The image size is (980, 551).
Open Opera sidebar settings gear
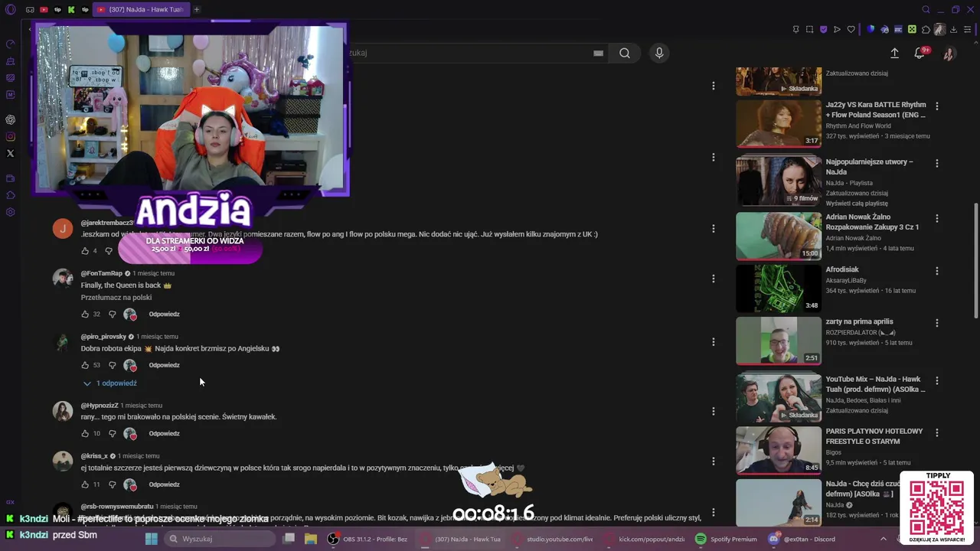tap(10, 212)
